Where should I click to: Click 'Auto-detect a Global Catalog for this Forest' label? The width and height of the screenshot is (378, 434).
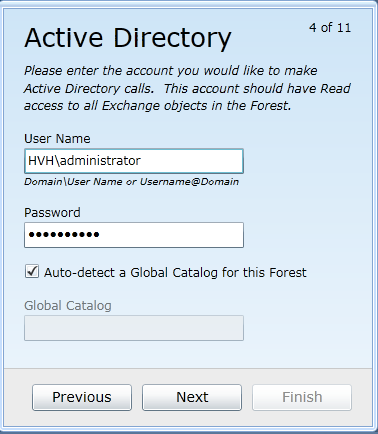click(175, 273)
